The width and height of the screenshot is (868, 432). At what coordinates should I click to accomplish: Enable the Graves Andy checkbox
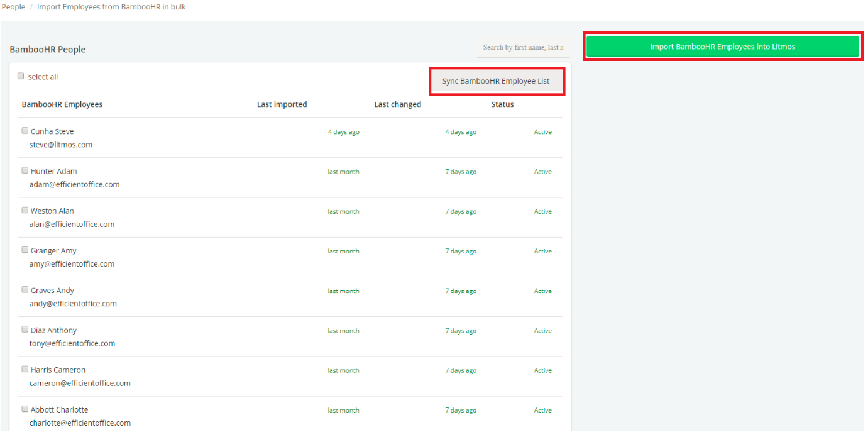pyautogui.click(x=25, y=290)
